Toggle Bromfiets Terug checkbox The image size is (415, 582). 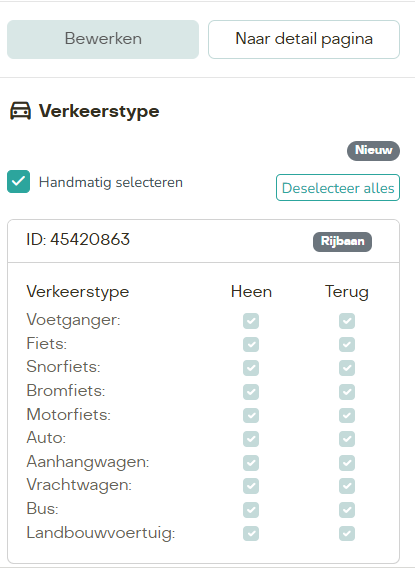coord(347,392)
